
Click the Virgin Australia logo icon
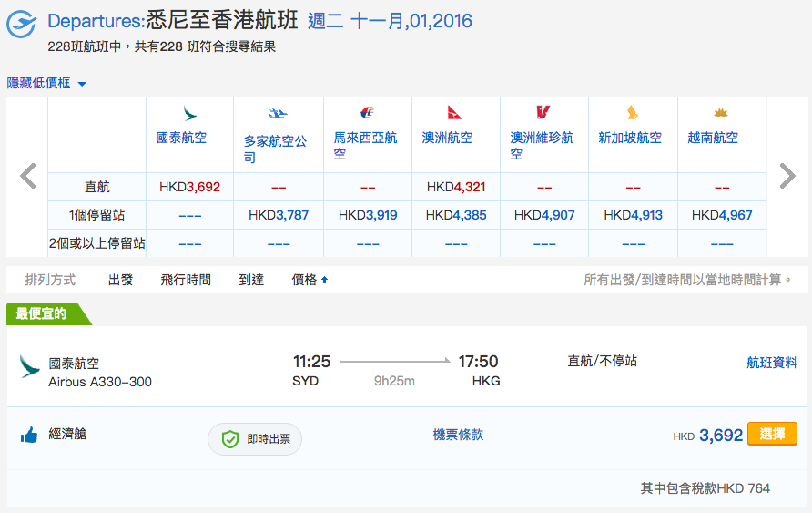[x=543, y=112]
